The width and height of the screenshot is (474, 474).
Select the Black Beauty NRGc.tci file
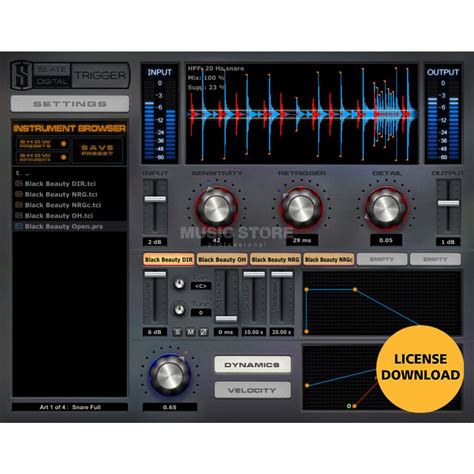point(63,205)
